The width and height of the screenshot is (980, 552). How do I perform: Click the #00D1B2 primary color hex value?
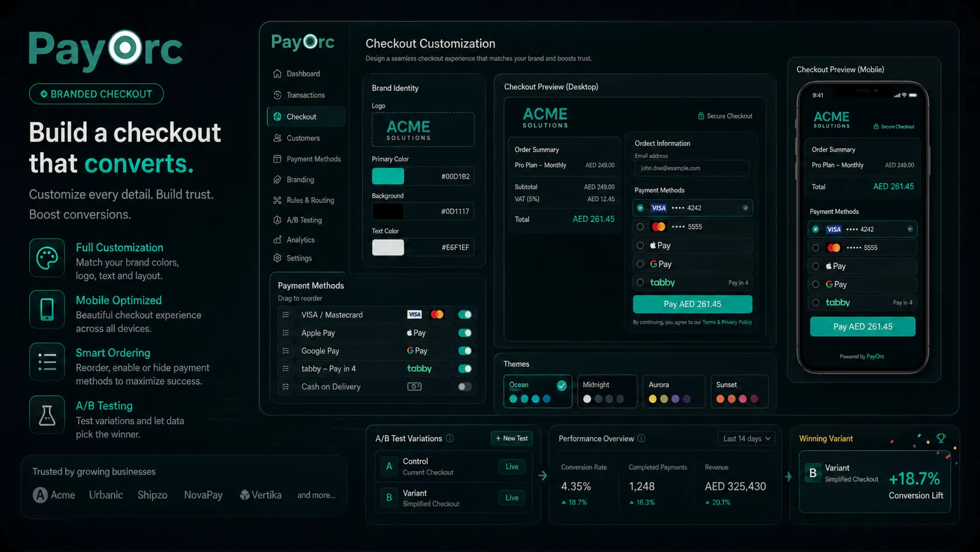pos(455,177)
